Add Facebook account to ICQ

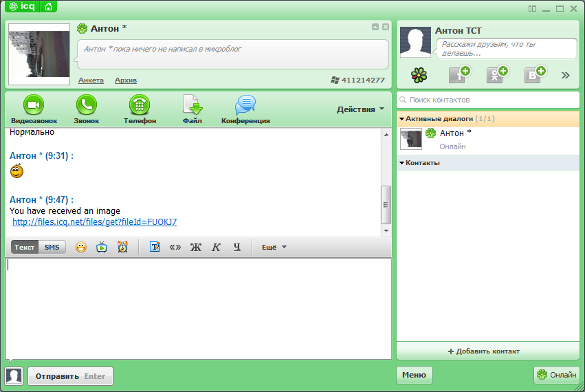[459, 75]
